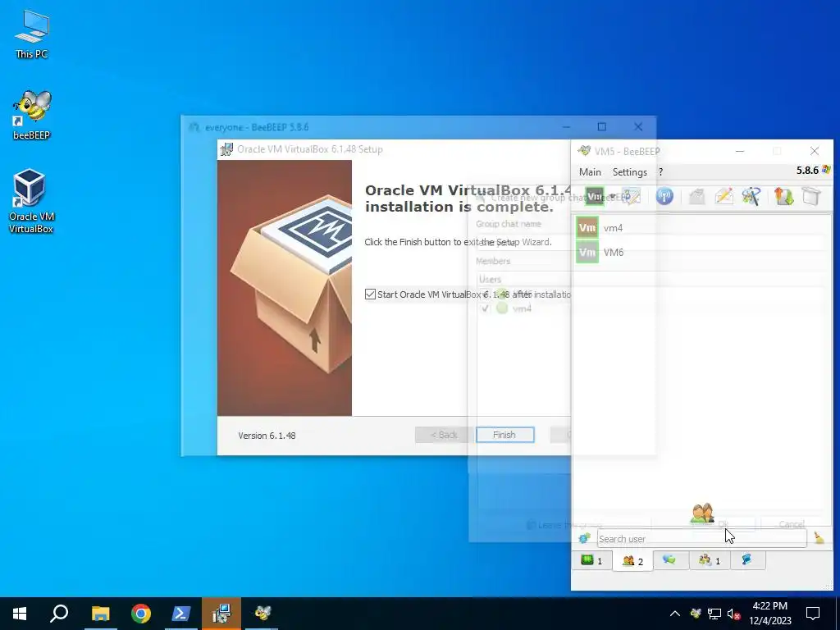Image resolution: width=840 pixels, height=630 pixels.
Task: Click the vm4 user avatar
Action: pos(587,228)
